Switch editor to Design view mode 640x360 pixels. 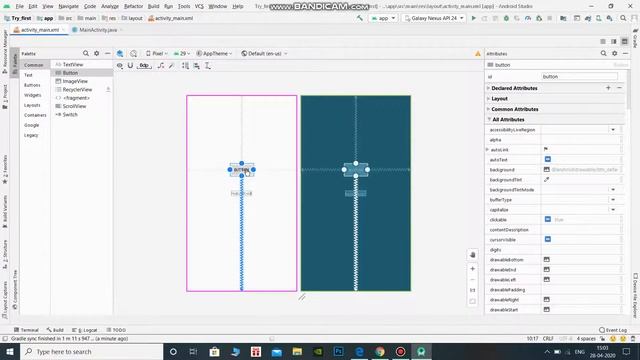tap(624, 42)
